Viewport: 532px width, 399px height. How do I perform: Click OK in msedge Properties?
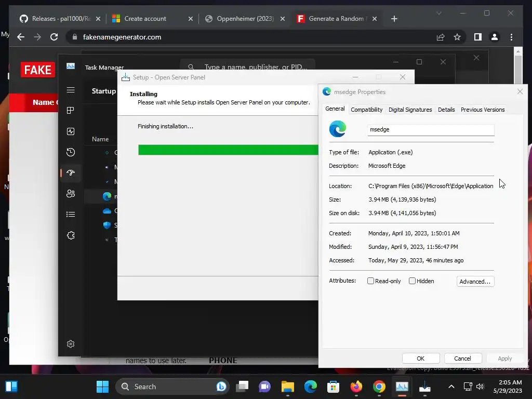click(421, 358)
